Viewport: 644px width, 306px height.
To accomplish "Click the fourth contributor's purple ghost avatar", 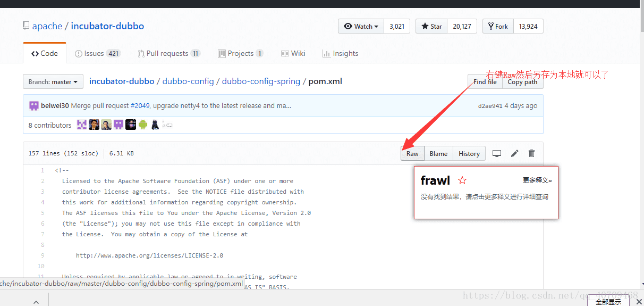I will [118, 125].
